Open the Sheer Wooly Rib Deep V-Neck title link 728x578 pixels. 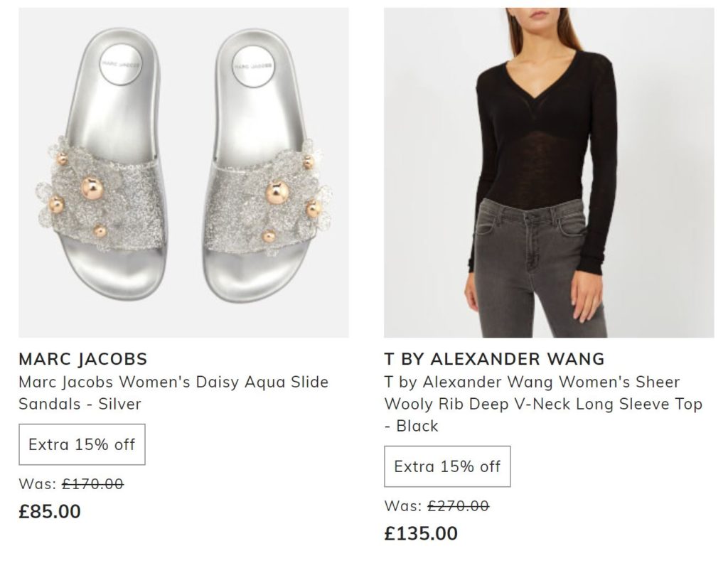(542, 404)
